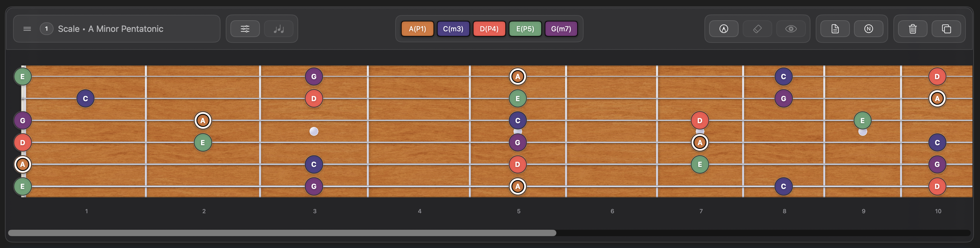Click open low E string note
Image resolution: width=980 pixels, height=248 pixels.
point(22,186)
